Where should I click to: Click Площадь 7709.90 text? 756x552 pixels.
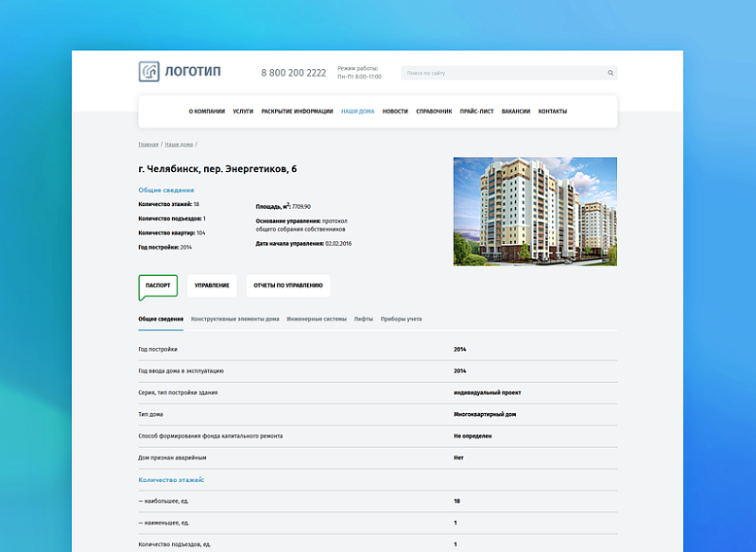click(283, 206)
